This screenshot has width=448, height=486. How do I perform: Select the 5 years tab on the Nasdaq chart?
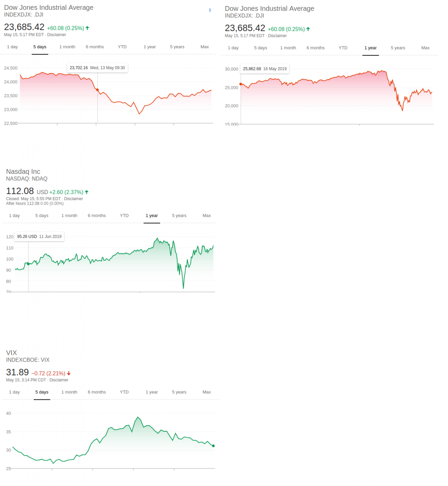pos(179,216)
